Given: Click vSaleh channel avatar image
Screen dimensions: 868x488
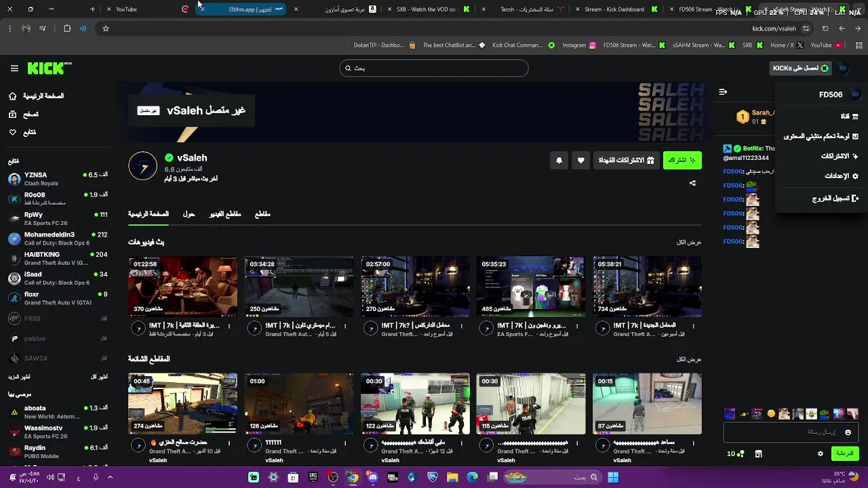Looking at the screenshot, I should click(x=143, y=166).
